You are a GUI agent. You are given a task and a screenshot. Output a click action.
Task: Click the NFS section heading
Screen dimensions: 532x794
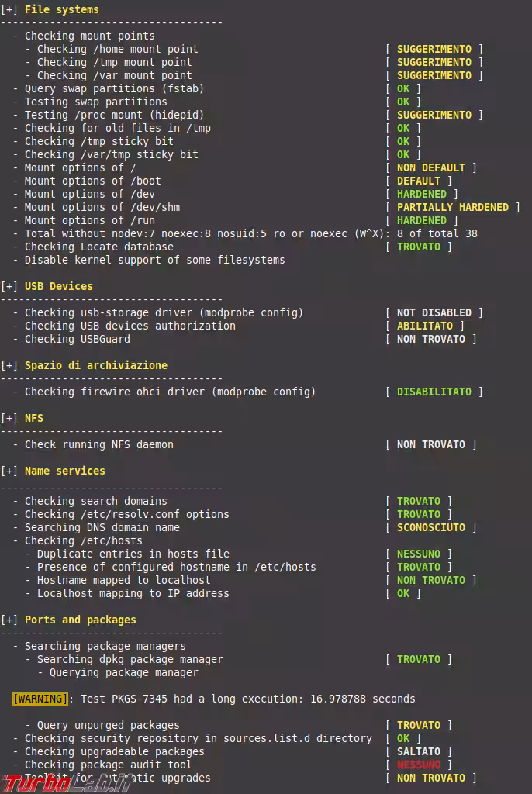pyautogui.click(x=34, y=418)
